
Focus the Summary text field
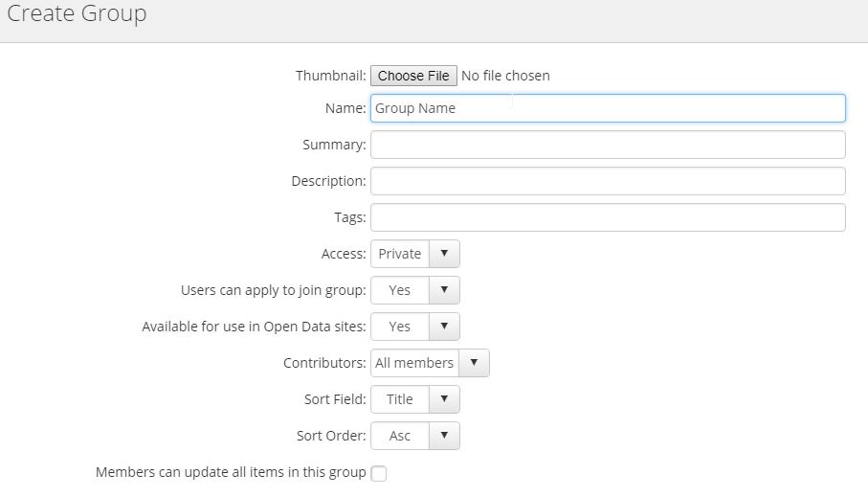pyautogui.click(x=608, y=145)
